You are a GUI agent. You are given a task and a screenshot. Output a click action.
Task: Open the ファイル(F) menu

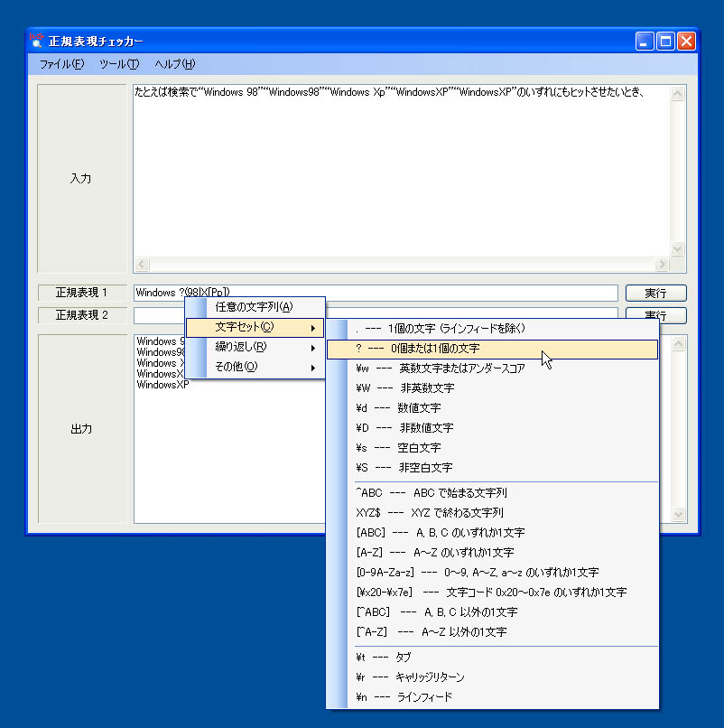[61, 64]
